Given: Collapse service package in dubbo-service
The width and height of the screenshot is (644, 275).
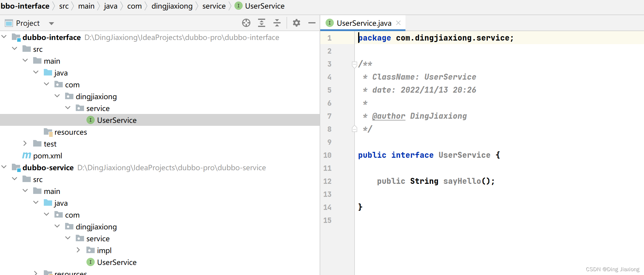Looking at the screenshot, I should point(68,238).
